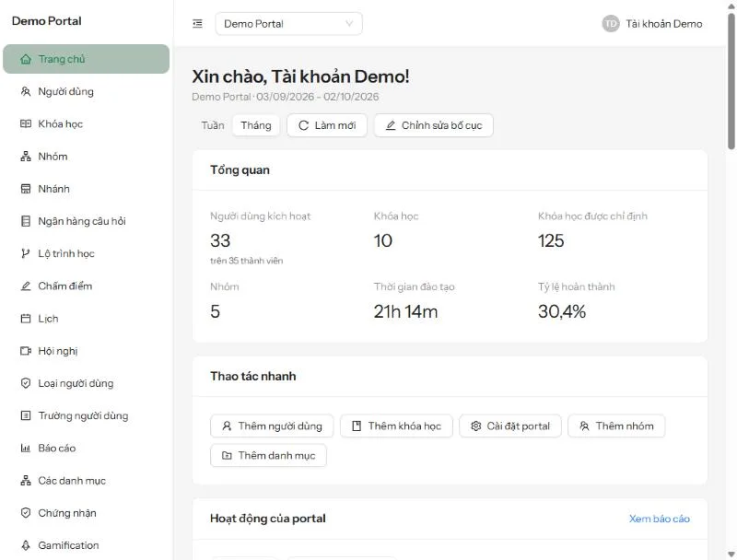The height and width of the screenshot is (560, 737).
Task: Click the Chỉnh sửa bố cục button
Action: (x=433, y=125)
